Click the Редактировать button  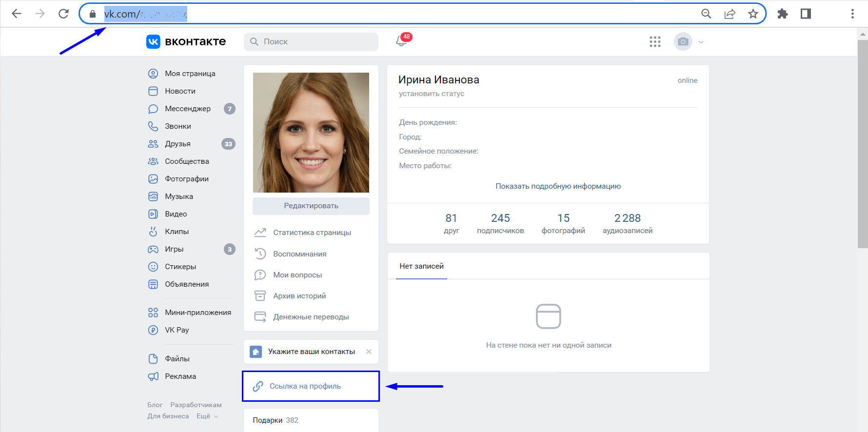tap(311, 206)
